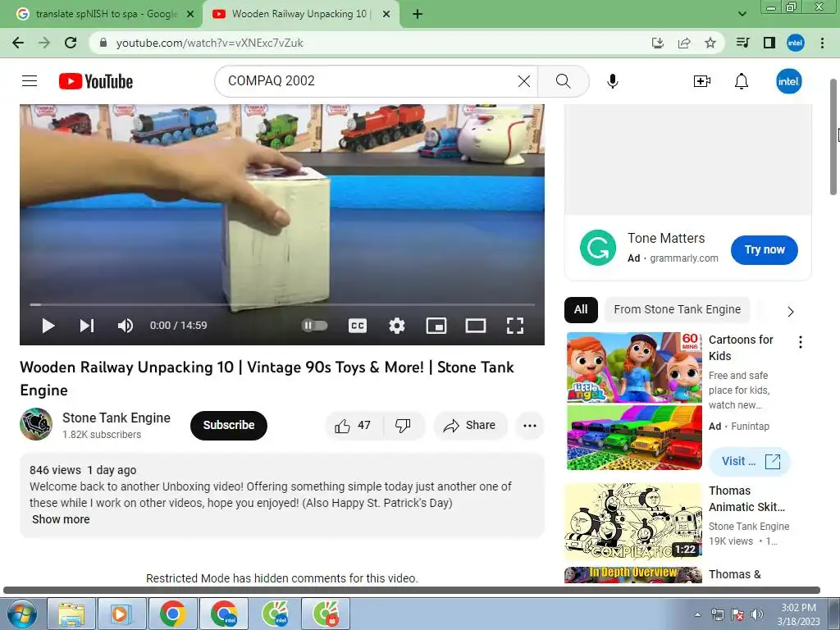The width and height of the screenshot is (840, 630).
Task: Clear the search box with the X
Action: click(x=524, y=81)
